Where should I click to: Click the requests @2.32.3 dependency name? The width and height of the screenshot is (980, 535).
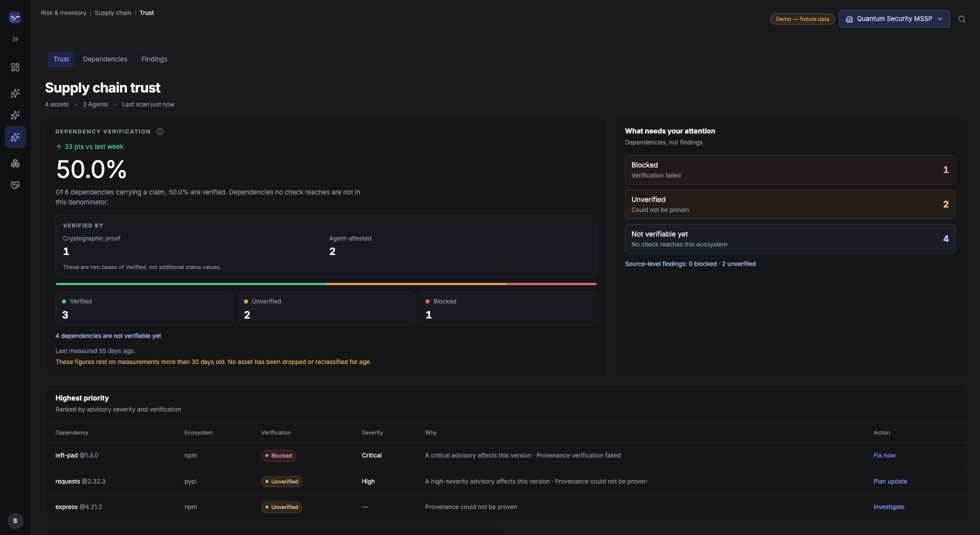[x=80, y=481]
